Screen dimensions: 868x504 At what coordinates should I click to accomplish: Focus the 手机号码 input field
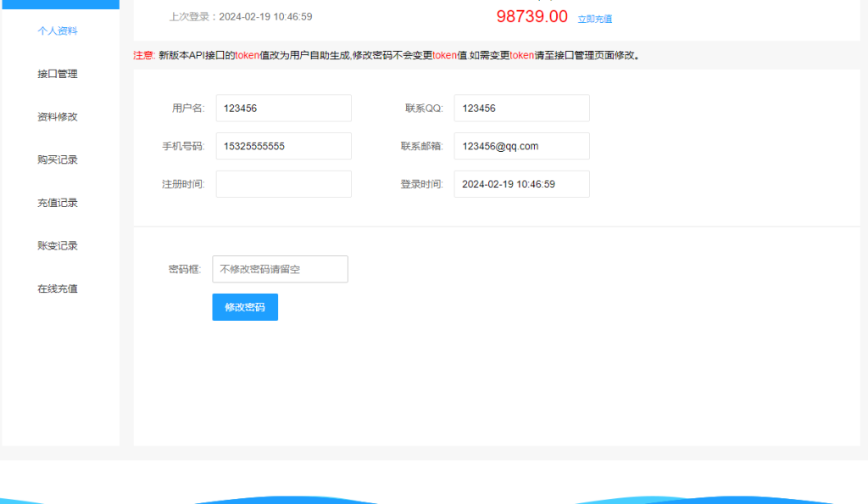pos(283,146)
